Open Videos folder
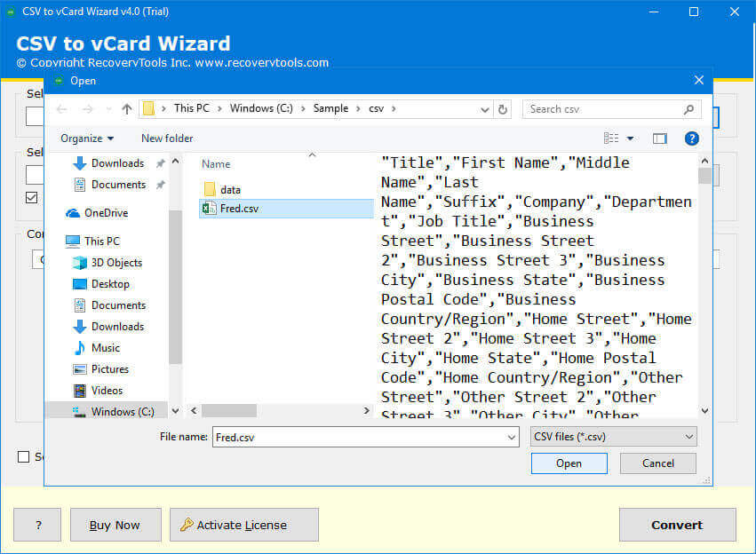Viewport: 756px width, 554px height. click(107, 391)
